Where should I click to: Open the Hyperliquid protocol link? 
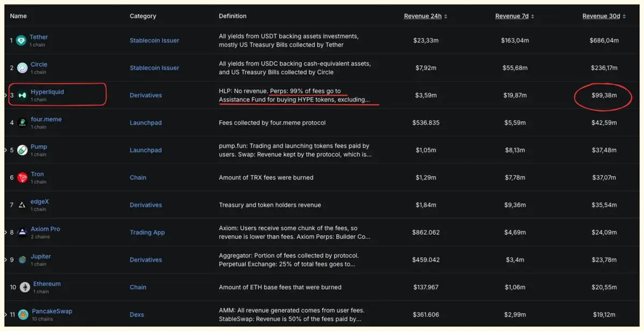pos(47,92)
